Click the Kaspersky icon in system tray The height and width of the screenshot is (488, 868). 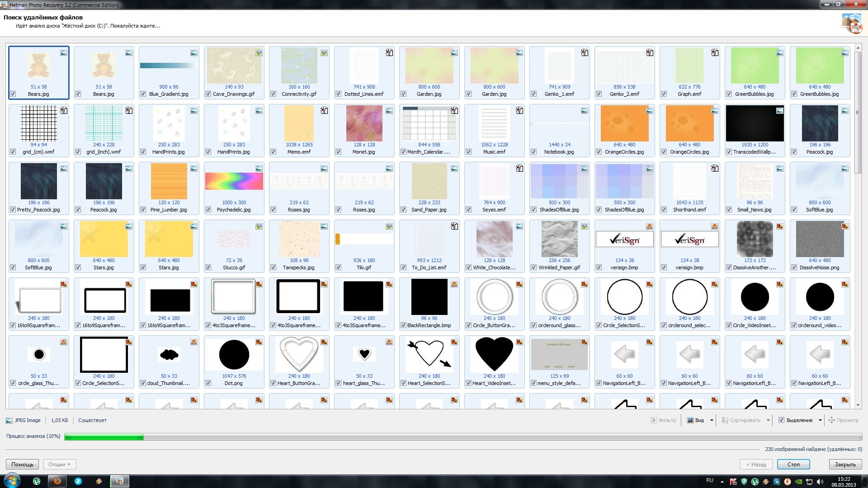click(733, 482)
